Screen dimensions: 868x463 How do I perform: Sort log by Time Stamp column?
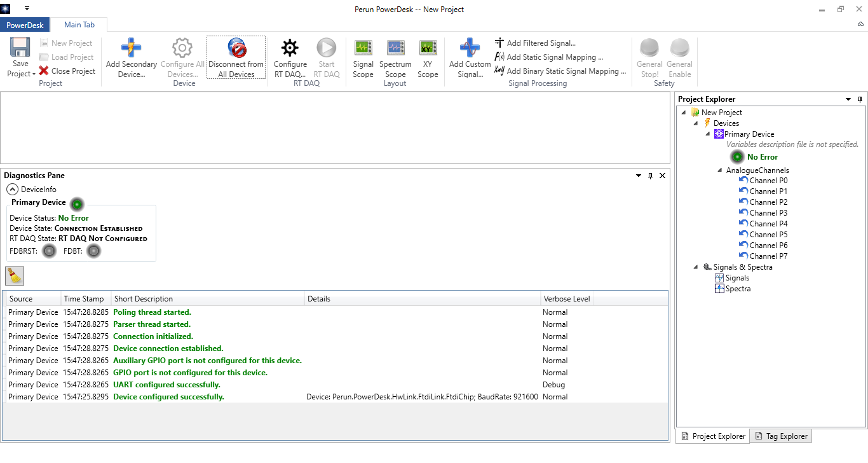pyautogui.click(x=84, y=299)
